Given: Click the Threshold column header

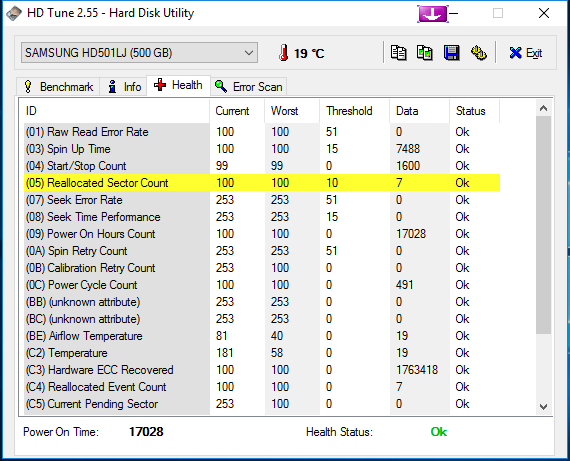Looking at the screenshot, I should point(354,111).
